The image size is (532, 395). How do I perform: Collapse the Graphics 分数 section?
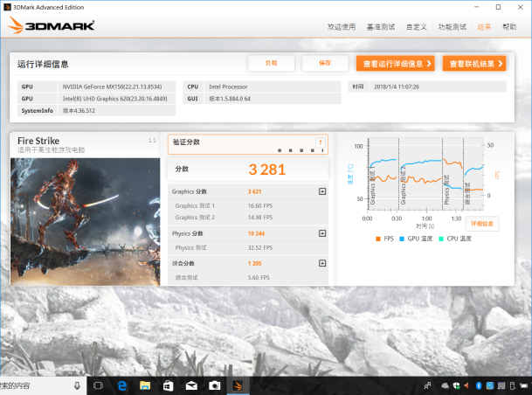click(x=322, y=191)
